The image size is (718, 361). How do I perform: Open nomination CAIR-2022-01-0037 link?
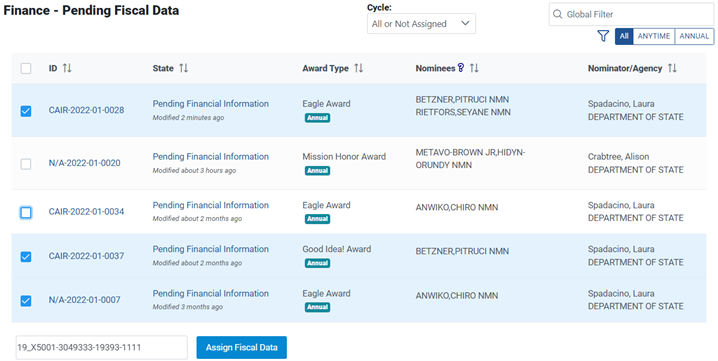click(87, 256)
